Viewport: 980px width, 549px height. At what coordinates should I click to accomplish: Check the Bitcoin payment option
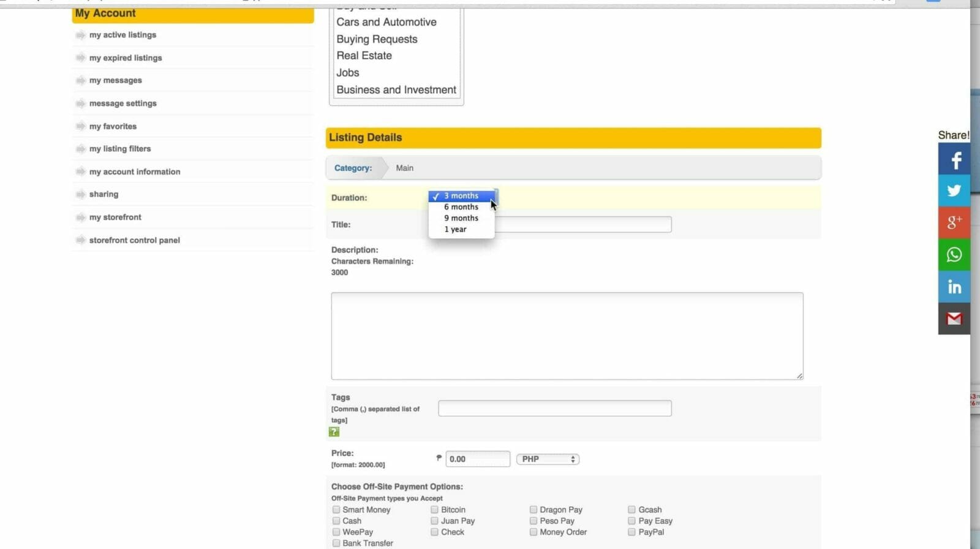coord(434,510)
